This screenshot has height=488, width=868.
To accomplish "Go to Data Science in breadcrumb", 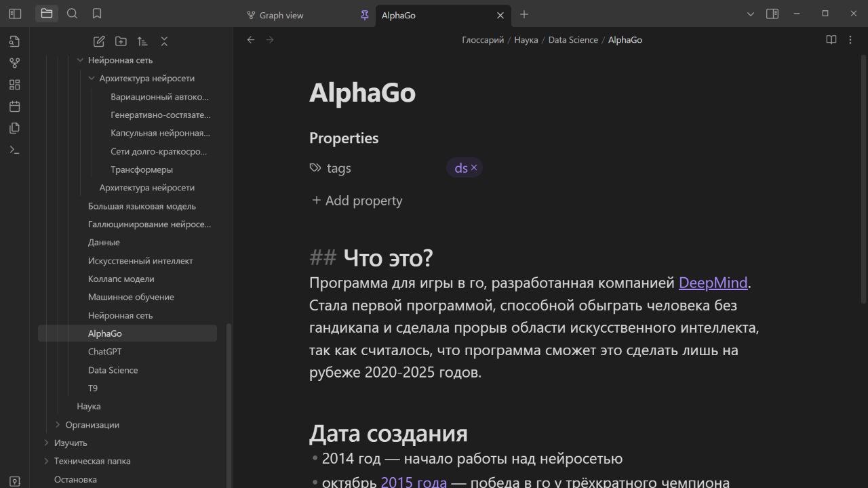I will (x=573, y=40).
